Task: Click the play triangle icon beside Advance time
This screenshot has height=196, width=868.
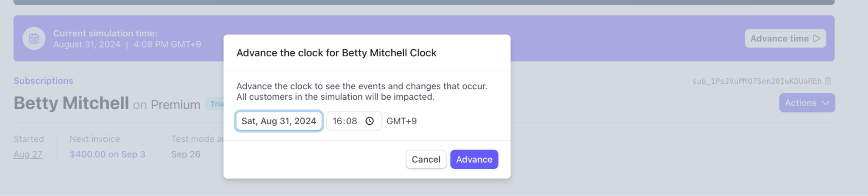Action: point(817,39)
